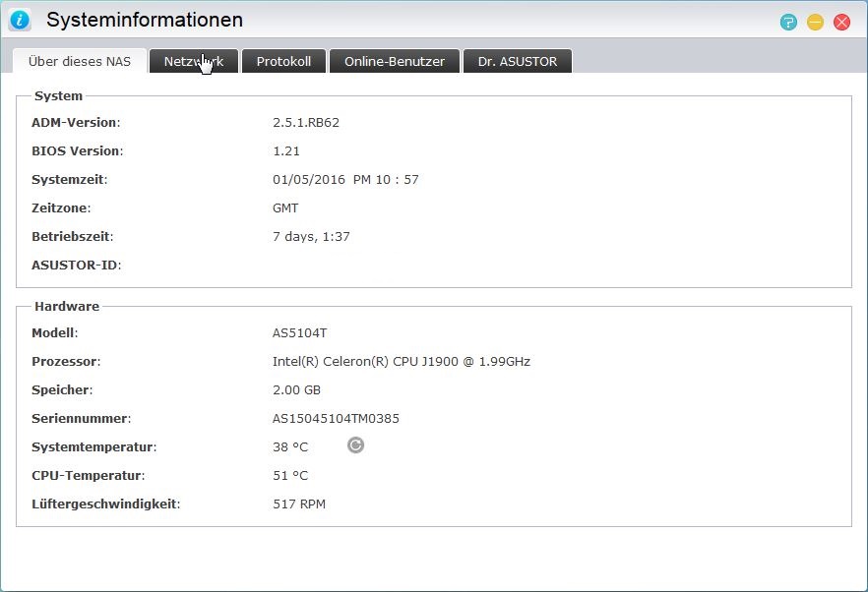
Task: Click the Systeminformationen window title text
Action: pos(145,21)
